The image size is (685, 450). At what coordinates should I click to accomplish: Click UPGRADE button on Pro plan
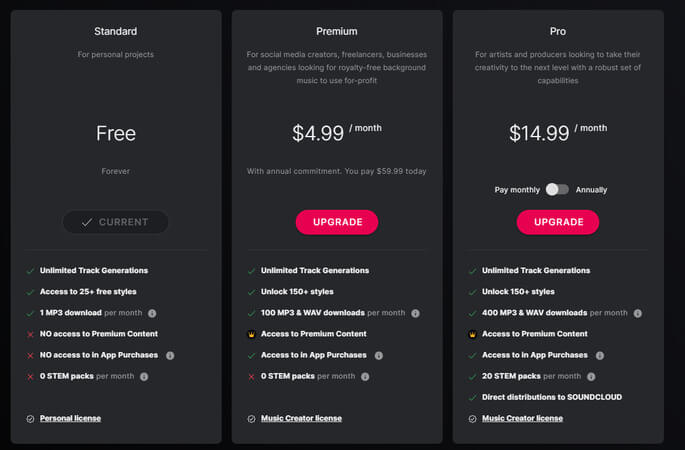pyautogui.click(x=558, y=222)
